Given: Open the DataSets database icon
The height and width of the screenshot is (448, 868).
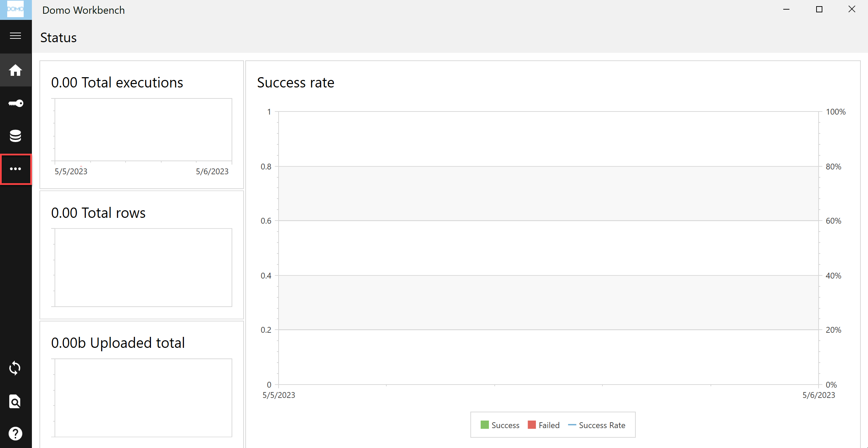Looking at the screenshot, I should coord(16,136).
